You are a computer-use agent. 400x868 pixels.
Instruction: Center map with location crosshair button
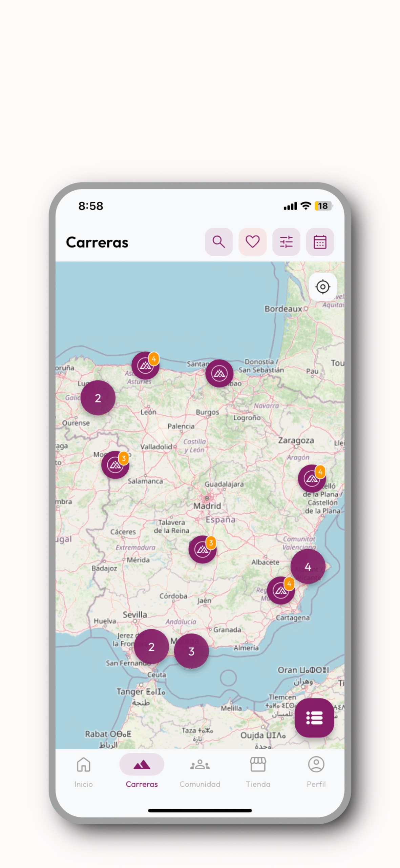322,287
